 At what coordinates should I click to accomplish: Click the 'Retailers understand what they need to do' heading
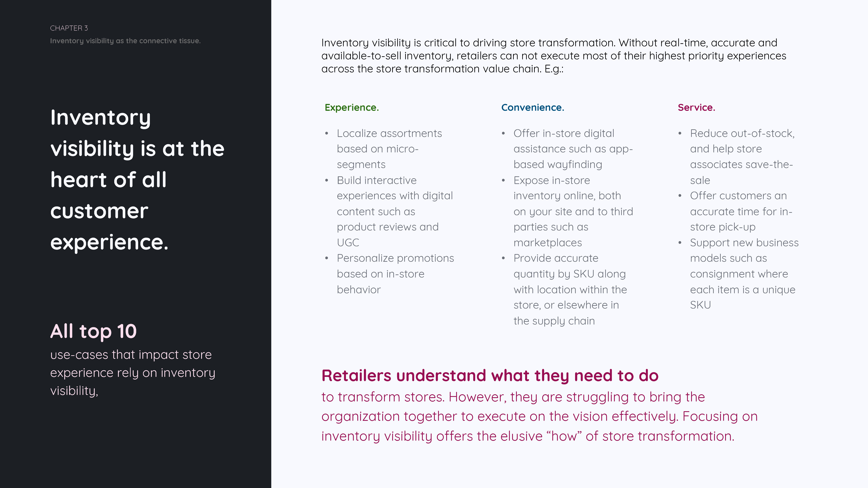coord(490,375)
